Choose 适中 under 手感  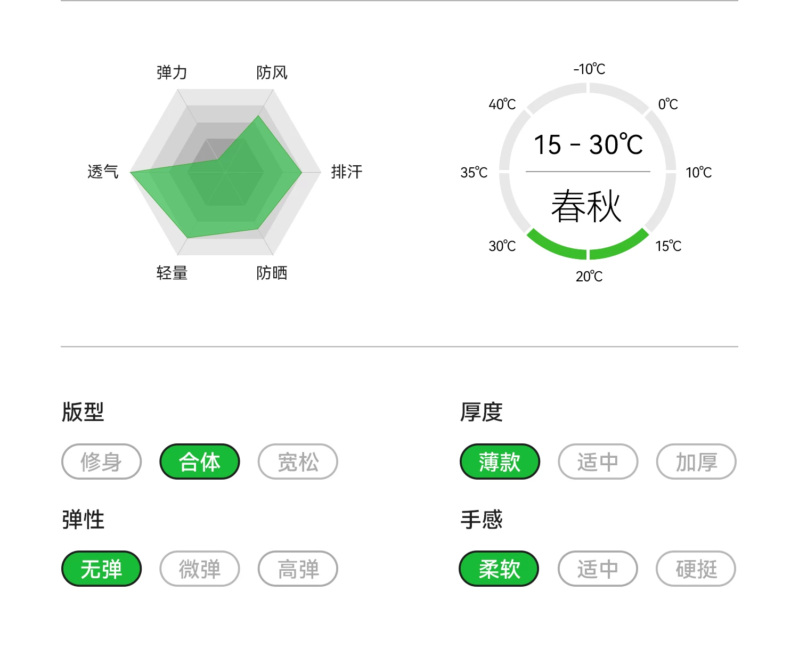point(598,569)
